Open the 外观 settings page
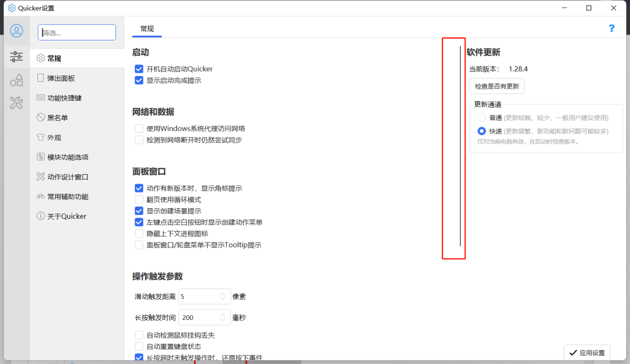 click(77, 137)
